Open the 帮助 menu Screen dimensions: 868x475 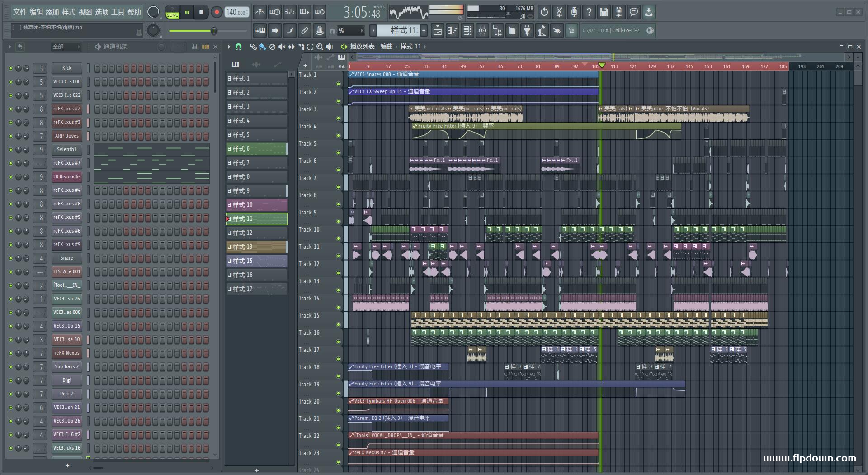coord(134,12)
